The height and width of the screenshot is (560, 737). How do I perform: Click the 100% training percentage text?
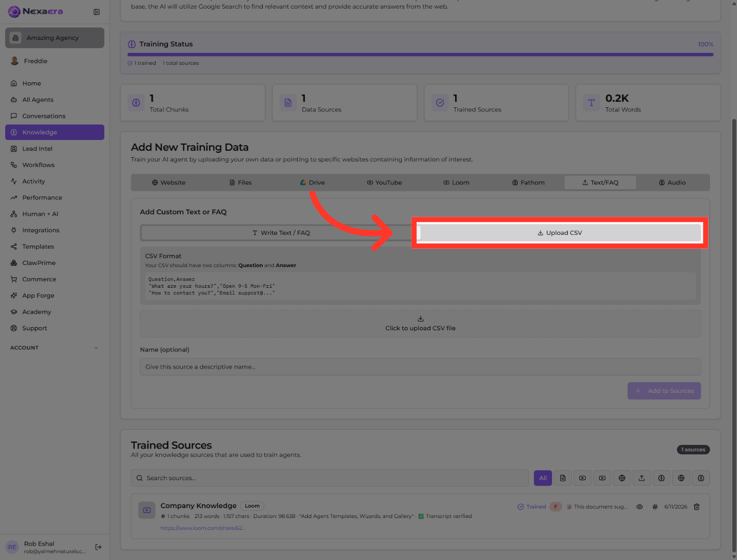[x=705, y=45]
